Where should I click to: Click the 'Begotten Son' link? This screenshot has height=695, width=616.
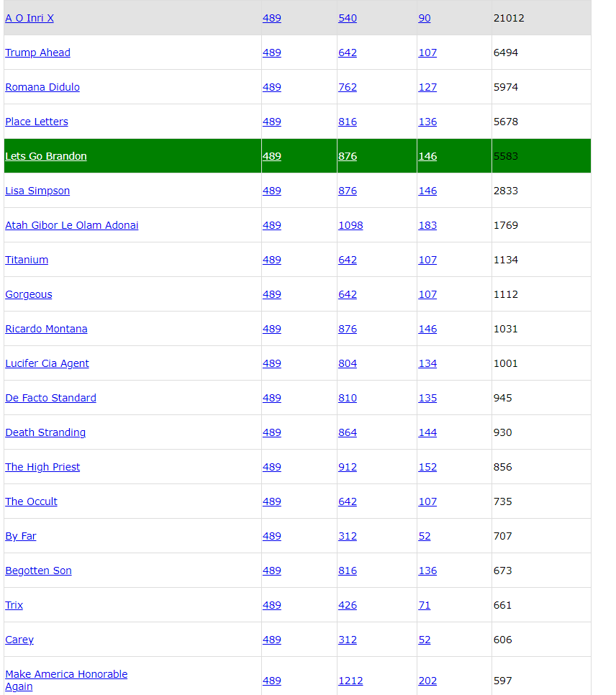click(39, 571)
